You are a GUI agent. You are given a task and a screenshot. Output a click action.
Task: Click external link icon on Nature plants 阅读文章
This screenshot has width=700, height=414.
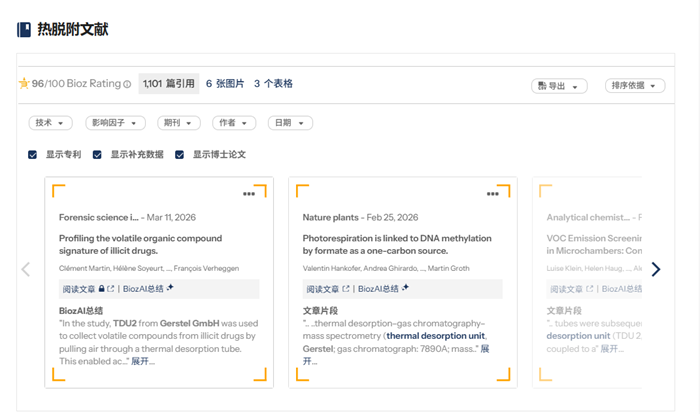[344, 289]
